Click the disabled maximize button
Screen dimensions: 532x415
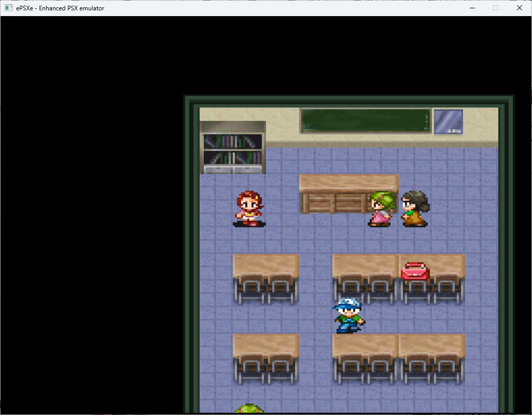coord(496,8)
